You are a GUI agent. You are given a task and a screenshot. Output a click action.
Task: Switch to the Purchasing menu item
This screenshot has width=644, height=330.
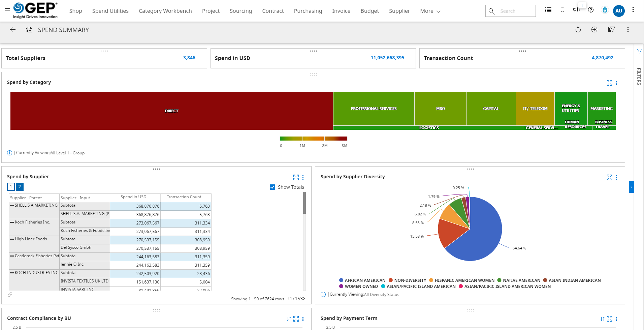[x=308, y=11]
